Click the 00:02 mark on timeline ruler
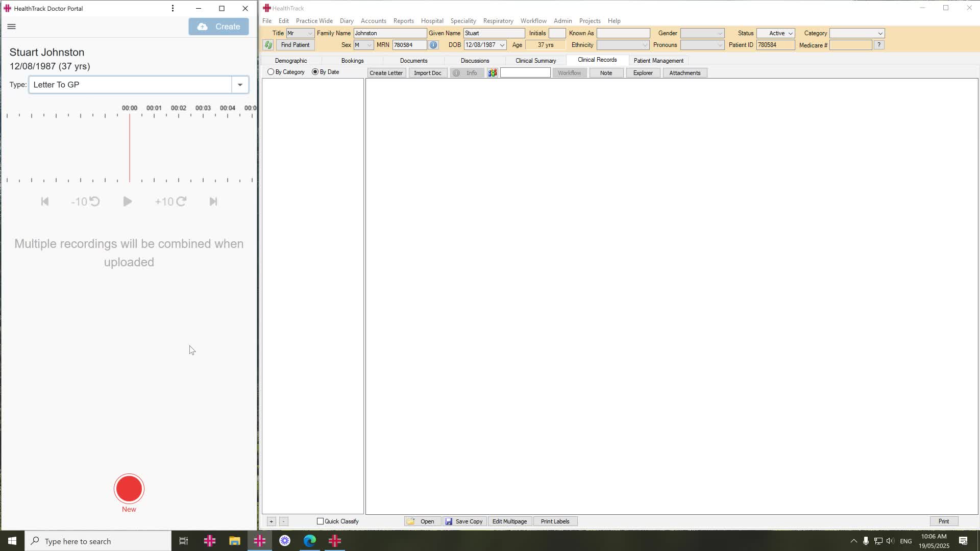The width and height of the screenshot is (980, 551). point(179,108)
